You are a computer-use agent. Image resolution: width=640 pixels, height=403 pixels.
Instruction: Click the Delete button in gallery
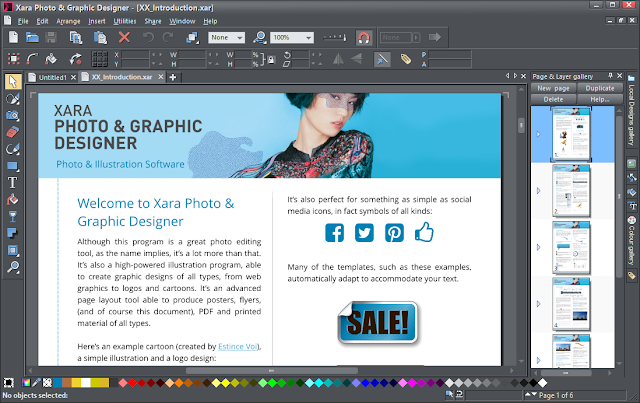pyautogui.click(x=553, y=99)
